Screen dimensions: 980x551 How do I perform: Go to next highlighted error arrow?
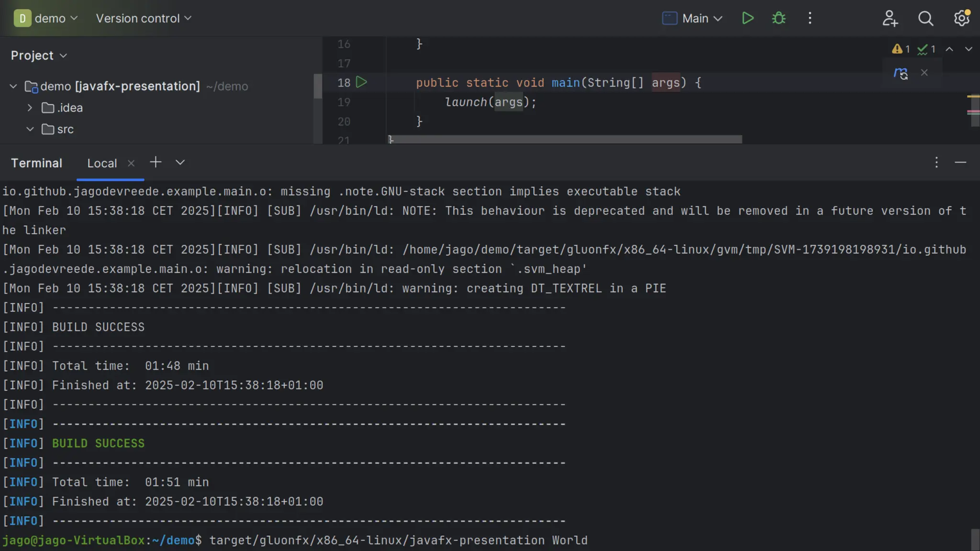(968, 49)
